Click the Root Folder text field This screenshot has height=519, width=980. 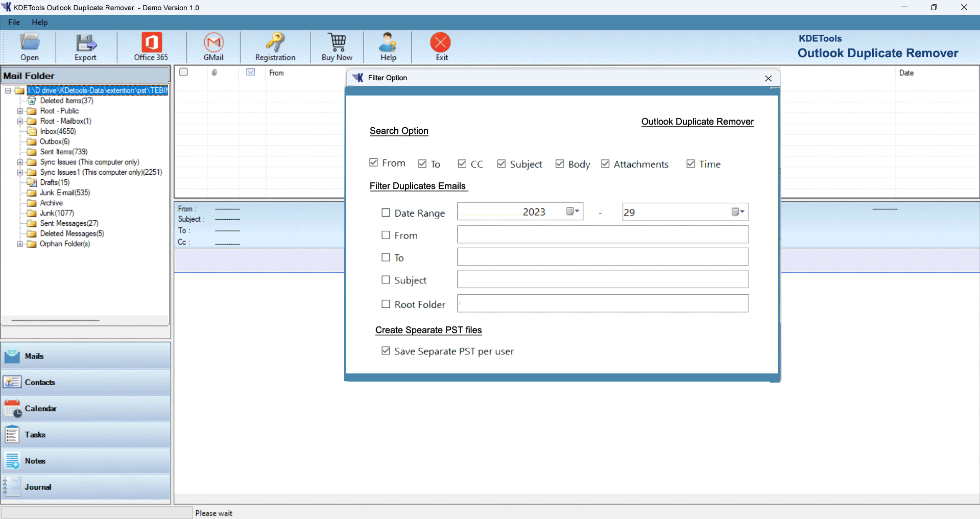(603, 304)
